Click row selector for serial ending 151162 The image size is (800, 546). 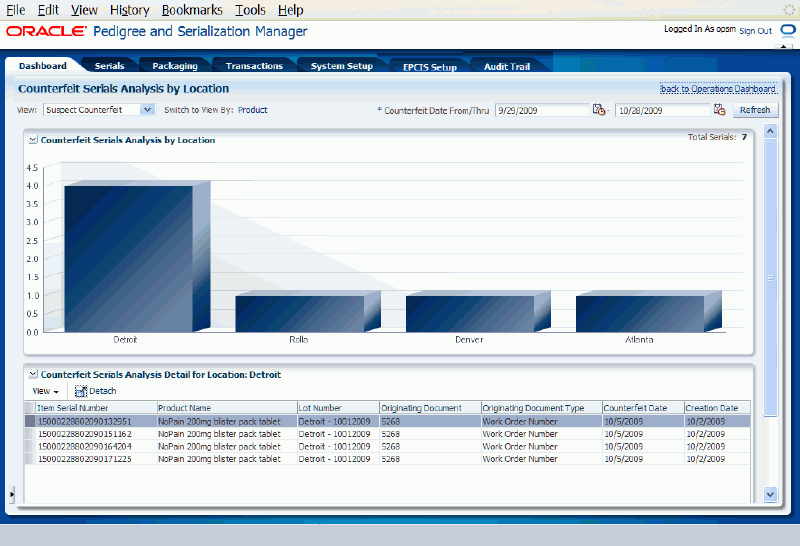coord(30,434)
